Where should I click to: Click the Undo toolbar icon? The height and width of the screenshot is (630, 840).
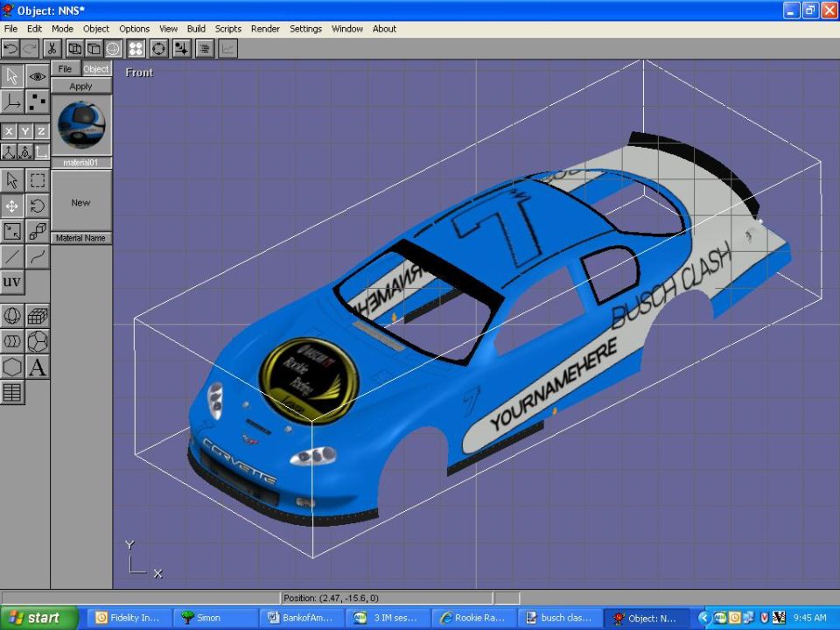click(x=10, y=49)
